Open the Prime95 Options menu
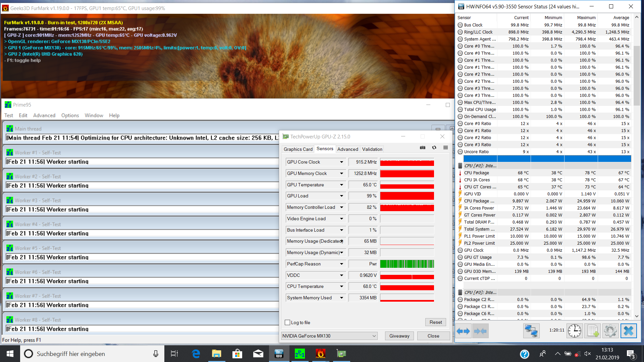The image size is (644, 362). coord(70,115)
